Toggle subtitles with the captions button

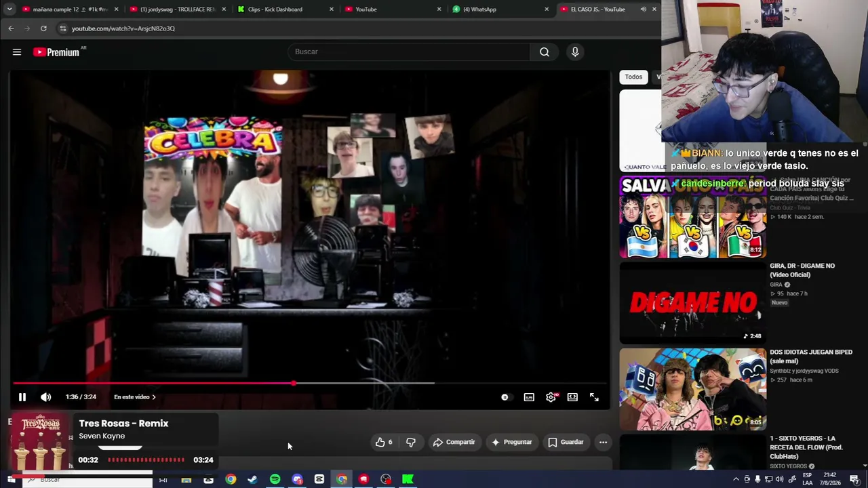529,397
